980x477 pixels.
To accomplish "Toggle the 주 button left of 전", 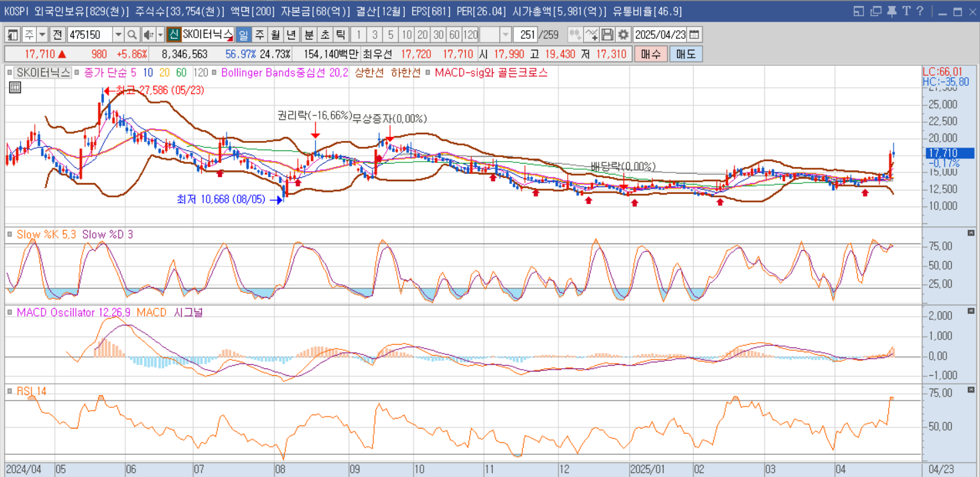I will tap(29, 35).
